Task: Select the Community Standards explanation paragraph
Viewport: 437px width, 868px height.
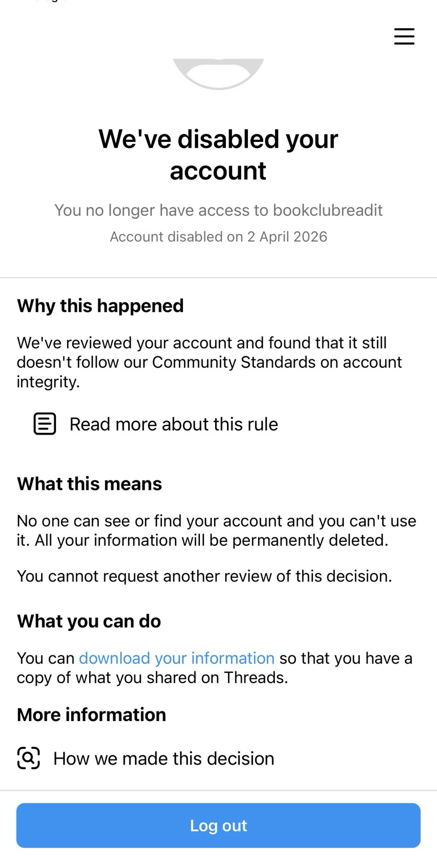Action: coord(209,362)
